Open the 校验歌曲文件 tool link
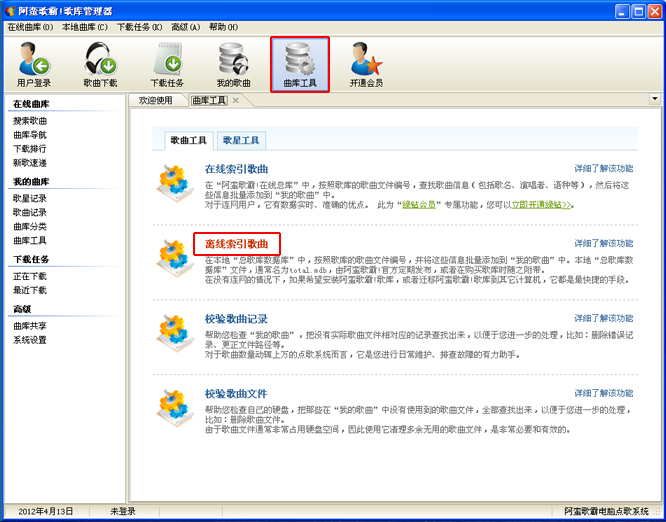 point(236,394)
